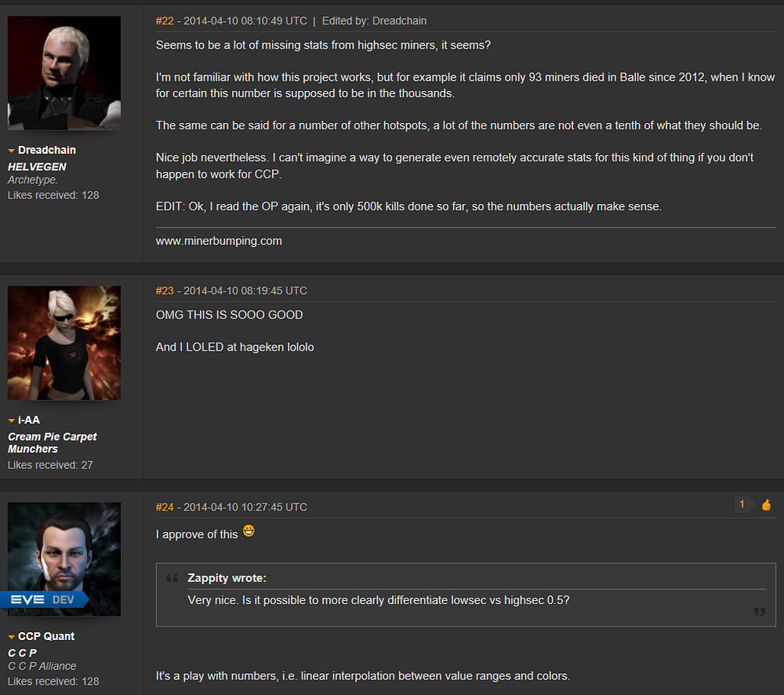Click the closing quote mark icon in quote box

(760, 611)
